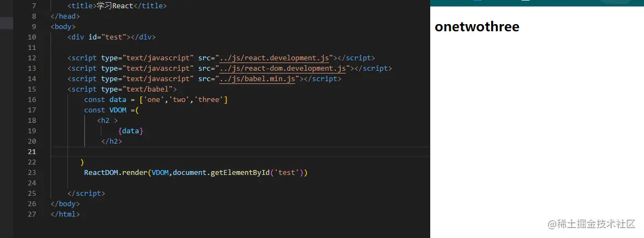644x238 pixels.
Task: Click the document keyword on line 23
Action: click(190, 173)
